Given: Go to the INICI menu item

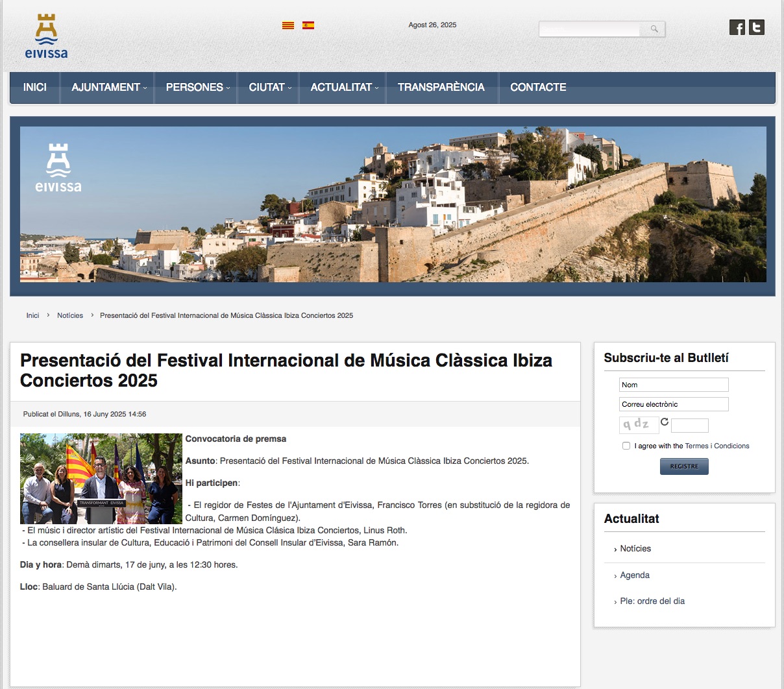Looking at the screenshot, I should 35,87.
